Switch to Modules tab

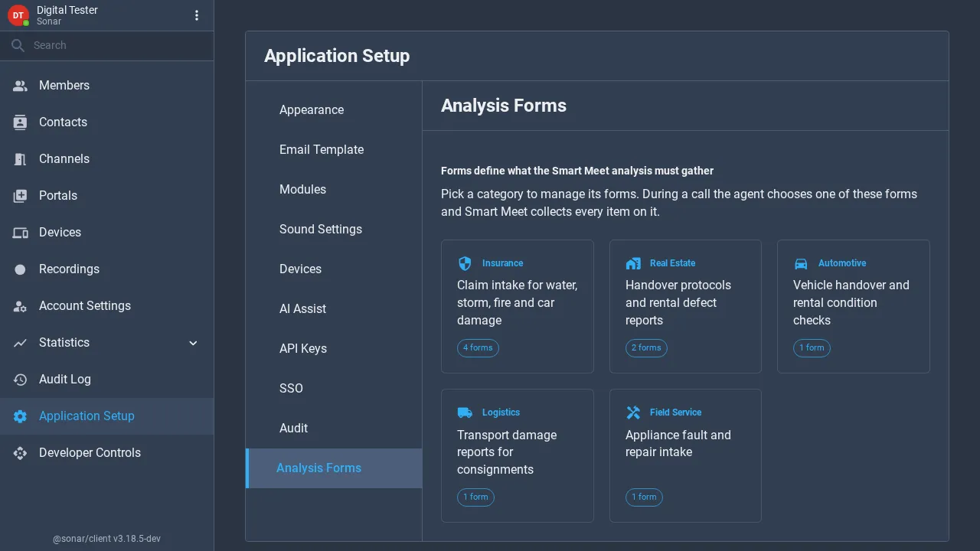coord(334,190)
